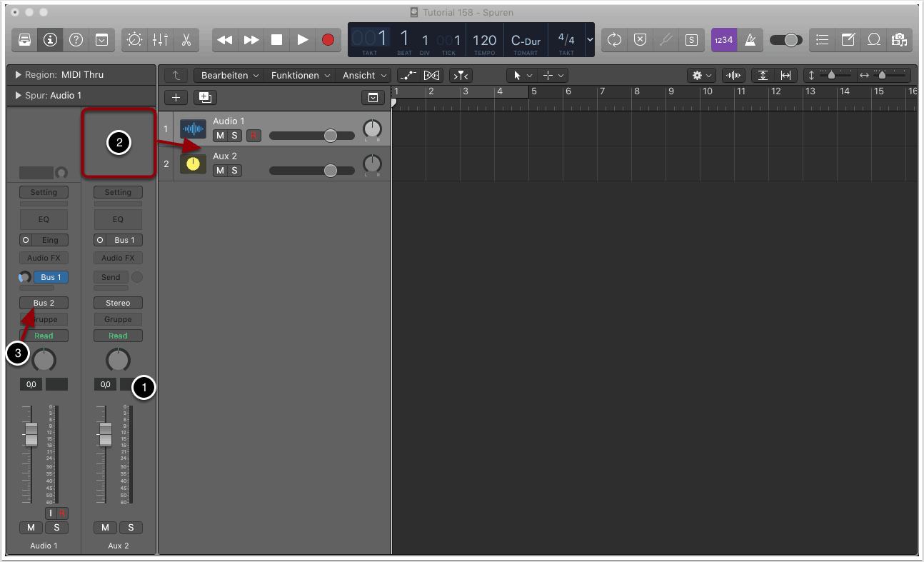Open the Library panel
The height and width of the screenshot is (562, 924).
tap(24, 40)
